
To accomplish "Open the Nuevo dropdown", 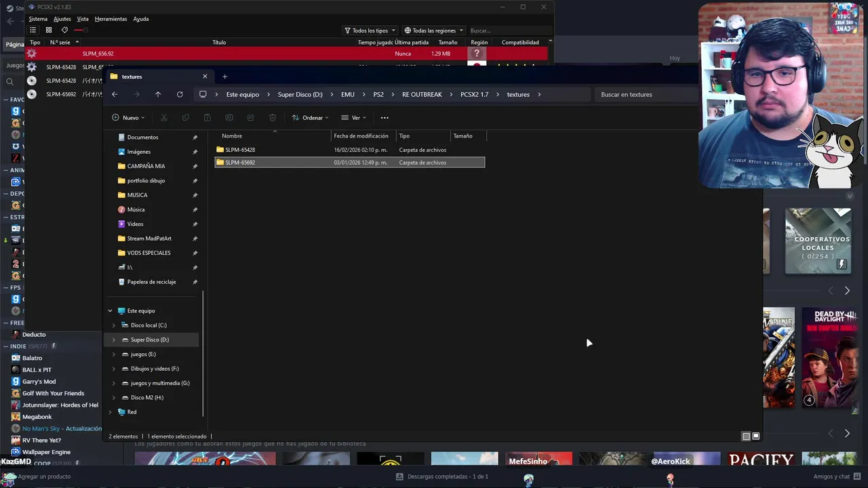I will pyautogui.click(x=128, y=118).
